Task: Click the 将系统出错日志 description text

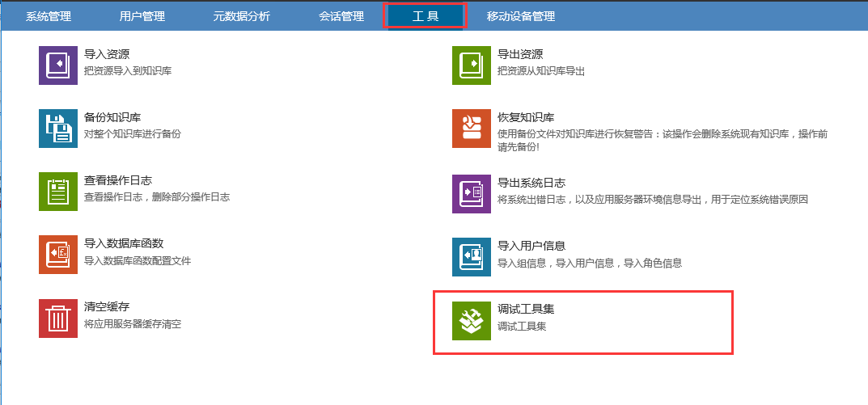Action: click(x=653, y=199)
